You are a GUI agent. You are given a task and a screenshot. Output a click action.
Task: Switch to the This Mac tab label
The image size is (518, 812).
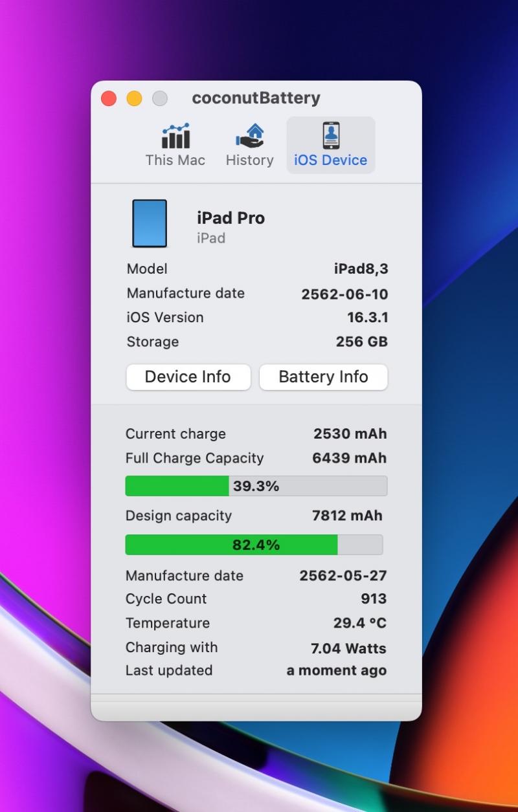(175, 160)
